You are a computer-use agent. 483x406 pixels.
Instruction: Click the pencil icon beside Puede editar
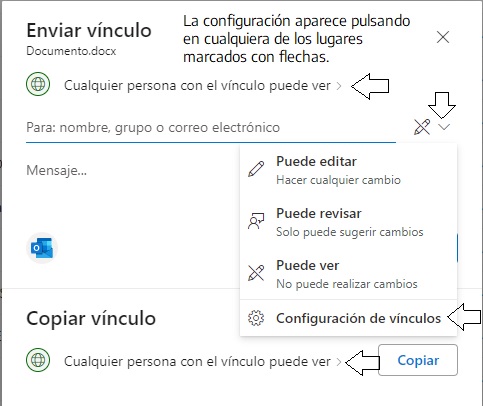click(x=256, y=169)
